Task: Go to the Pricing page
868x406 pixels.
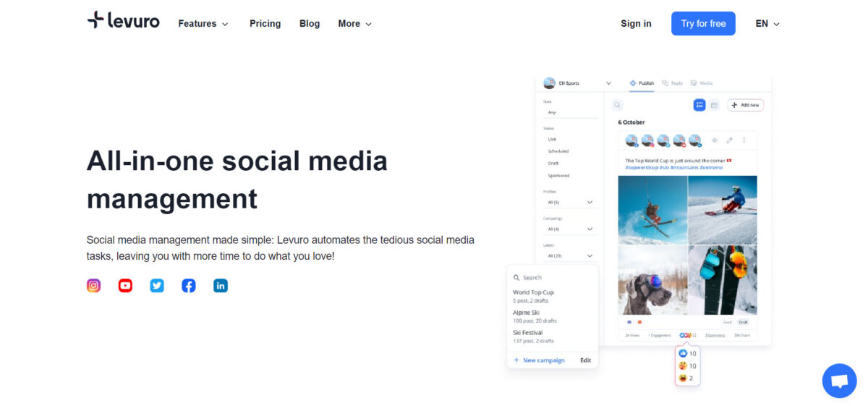Action: click(x=265, y=23)
